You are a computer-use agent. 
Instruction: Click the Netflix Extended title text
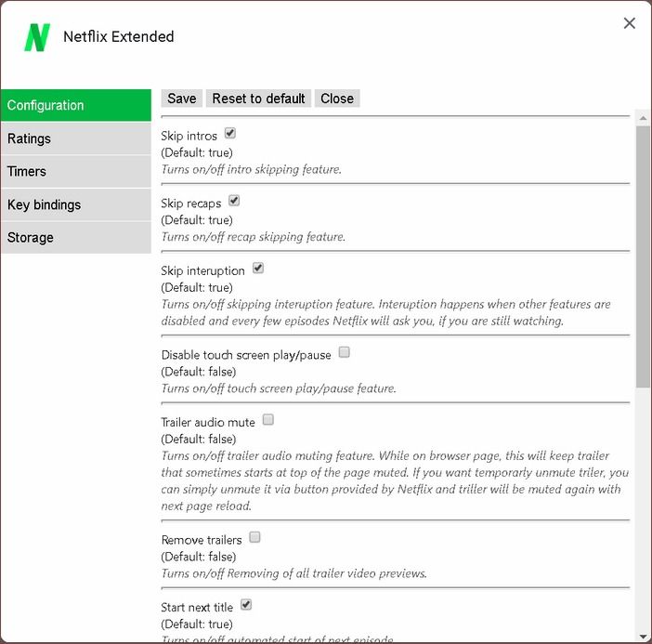point(119,36)
